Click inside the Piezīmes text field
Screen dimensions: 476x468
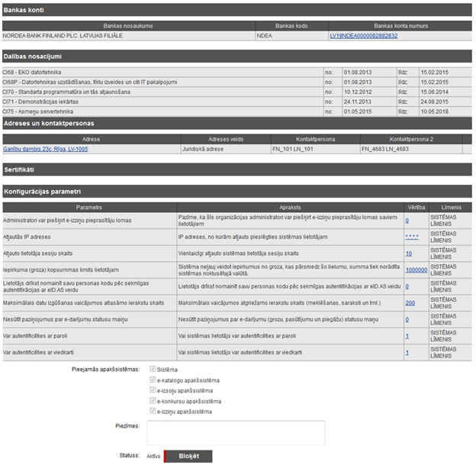[236, 431]
